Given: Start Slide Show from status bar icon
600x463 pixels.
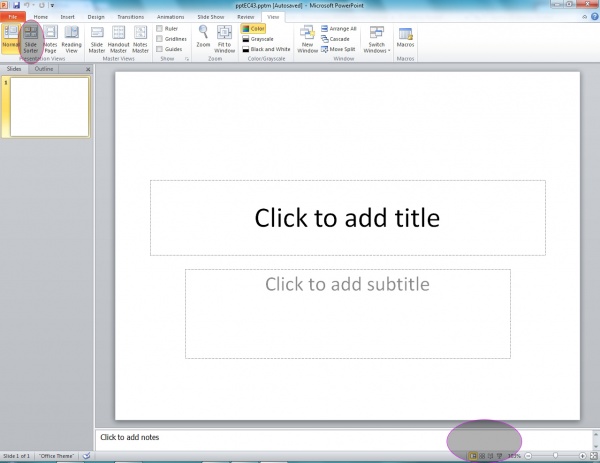Looking at the screenshot, I should tap(499, 456).
